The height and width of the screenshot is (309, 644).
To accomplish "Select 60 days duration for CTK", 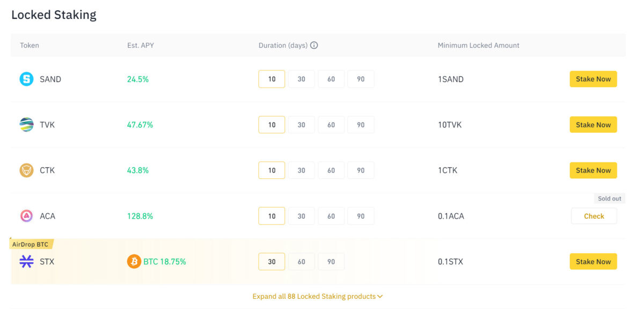I will (331, 170).
